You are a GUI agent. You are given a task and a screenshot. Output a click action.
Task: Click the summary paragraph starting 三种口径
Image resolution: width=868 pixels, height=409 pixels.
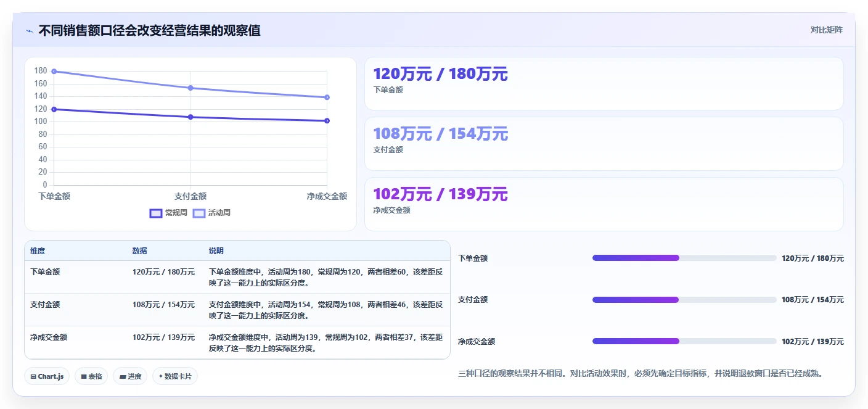pos(641,373)
